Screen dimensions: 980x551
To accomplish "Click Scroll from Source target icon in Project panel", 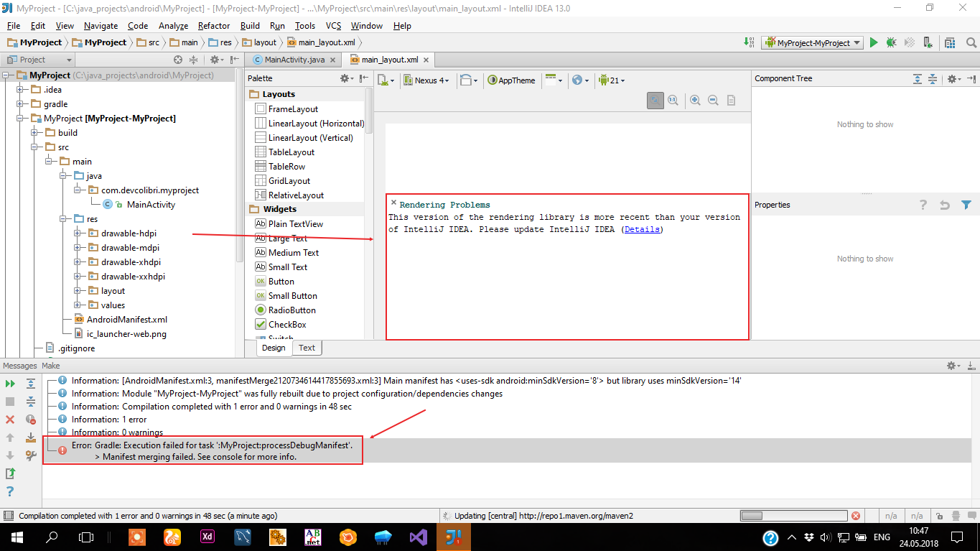I will (x=178, y=60).
